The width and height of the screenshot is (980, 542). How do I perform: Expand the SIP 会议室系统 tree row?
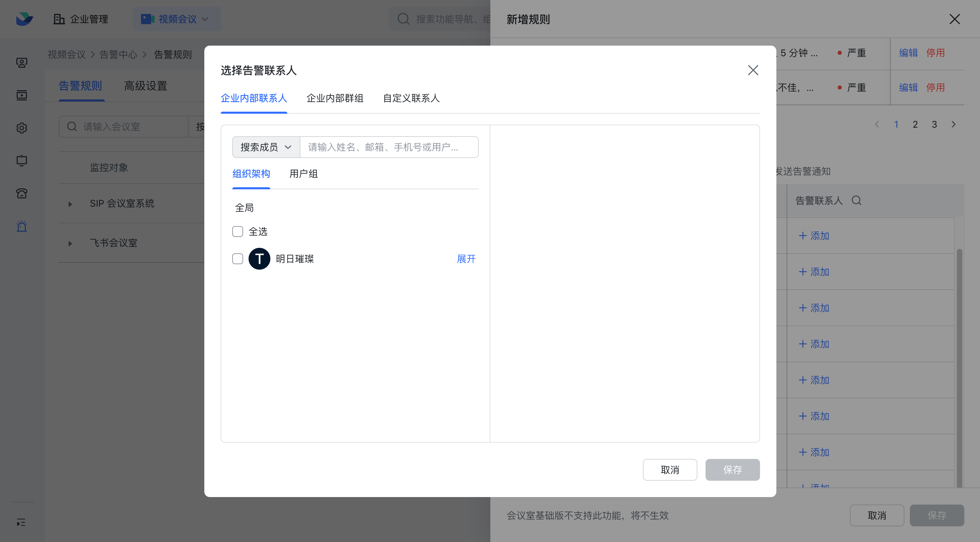(70, 204)
